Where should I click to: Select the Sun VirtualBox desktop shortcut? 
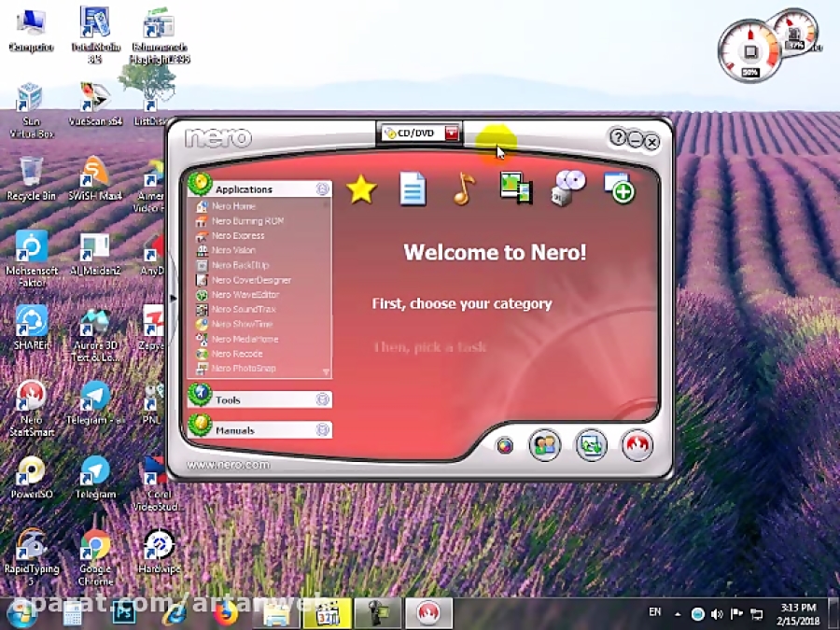(31, 110)
